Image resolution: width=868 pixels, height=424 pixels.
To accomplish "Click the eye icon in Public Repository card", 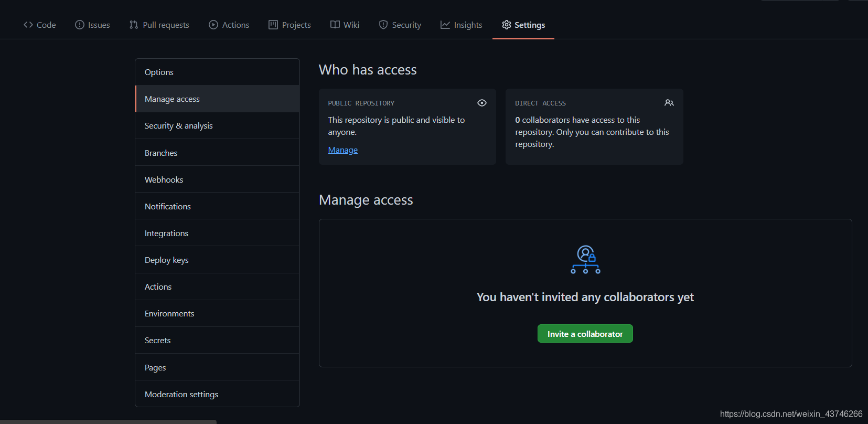I will pyautogui.click(x=482, y=103).
